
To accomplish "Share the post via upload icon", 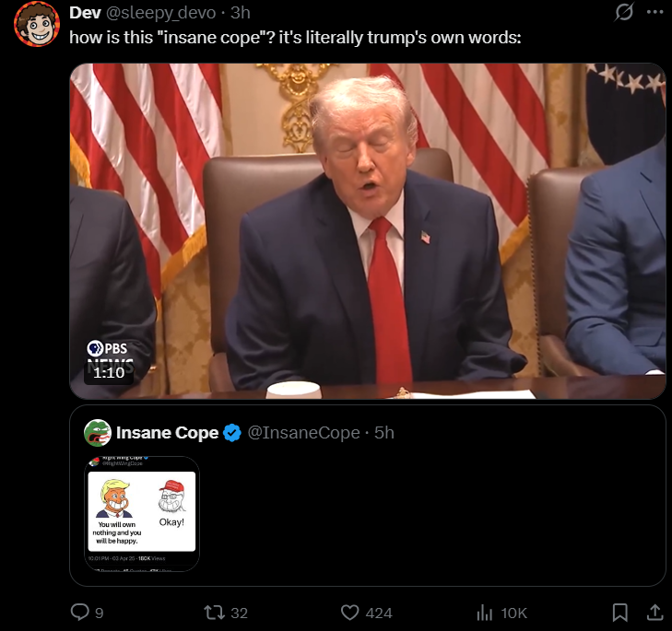I will [x=654, y=613].
